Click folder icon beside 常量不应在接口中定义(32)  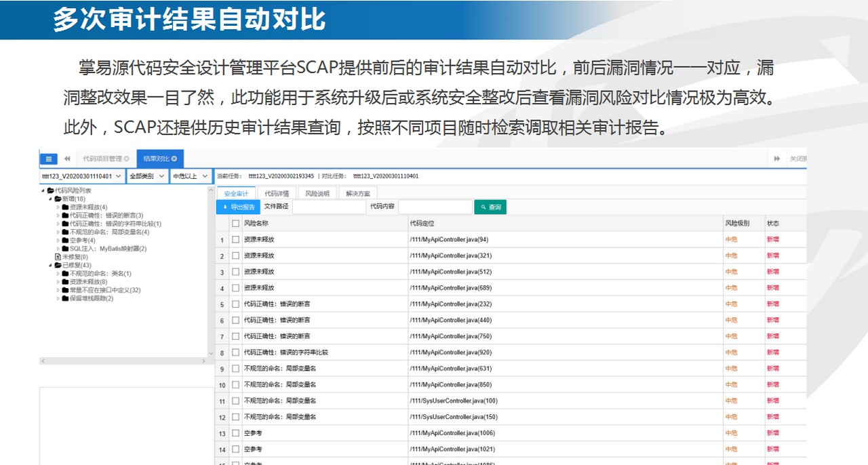66,290
